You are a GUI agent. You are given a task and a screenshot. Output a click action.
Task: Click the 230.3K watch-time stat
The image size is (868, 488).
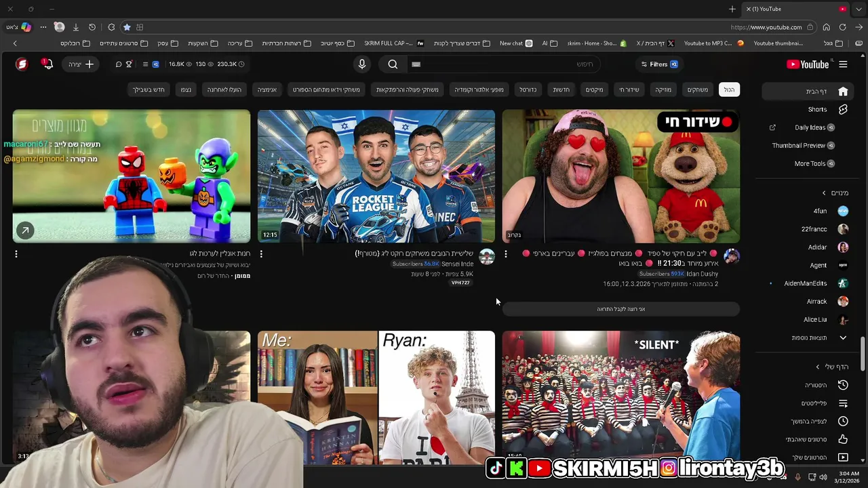231,64
